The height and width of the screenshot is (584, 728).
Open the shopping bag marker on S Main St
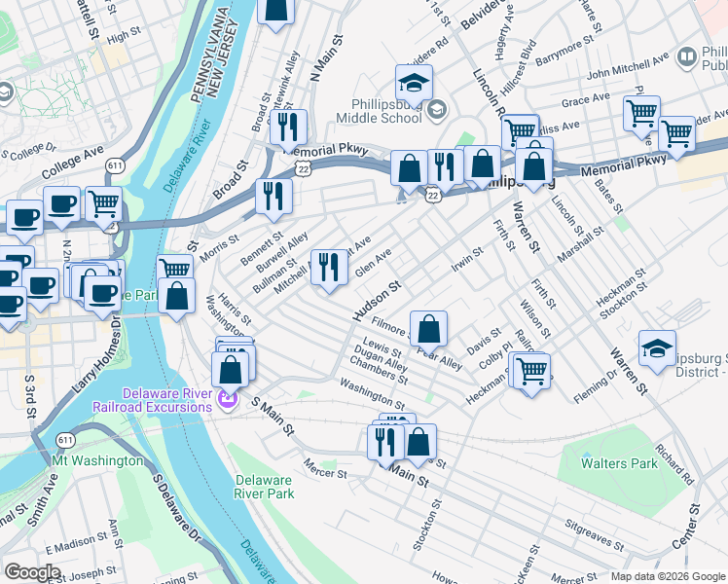(419, 442)
